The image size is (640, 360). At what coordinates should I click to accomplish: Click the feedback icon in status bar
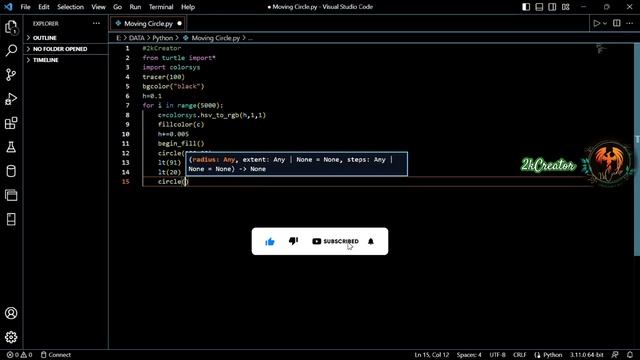[615, 355]
